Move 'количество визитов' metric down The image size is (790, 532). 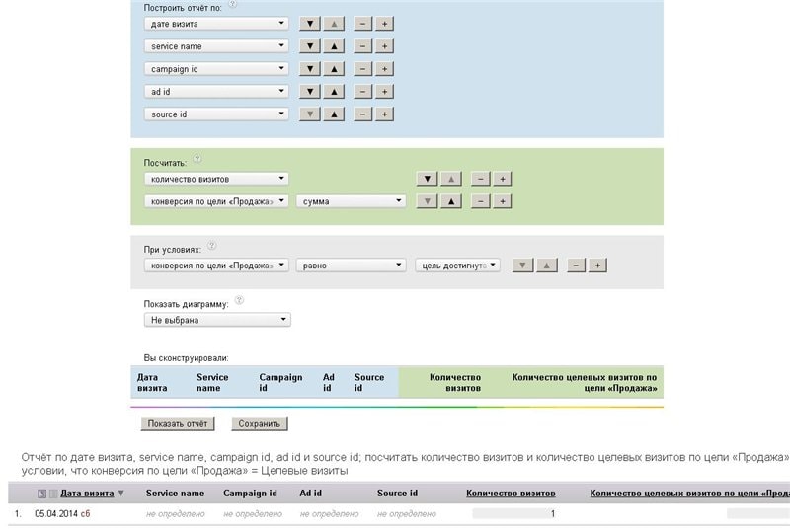click(x=427, y=179)
